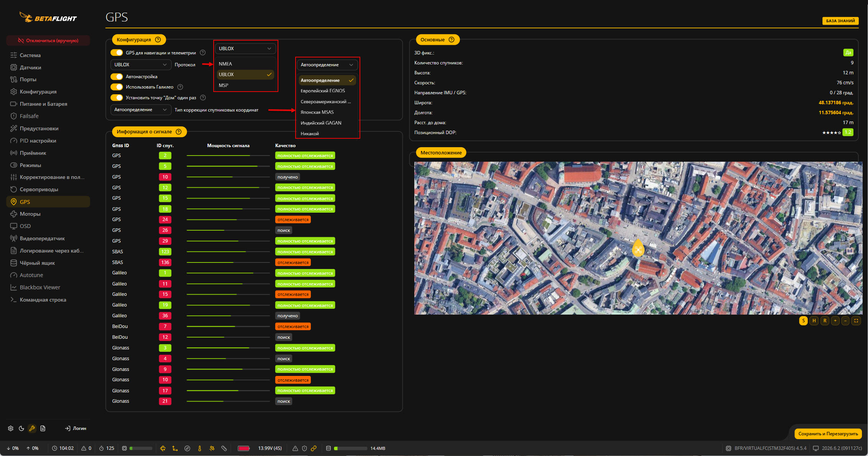The width and height of the screenshot is (868, 456).
Task: Click the GPS satellite status icon
Action: pyautogui.click(x=212, y=448)
